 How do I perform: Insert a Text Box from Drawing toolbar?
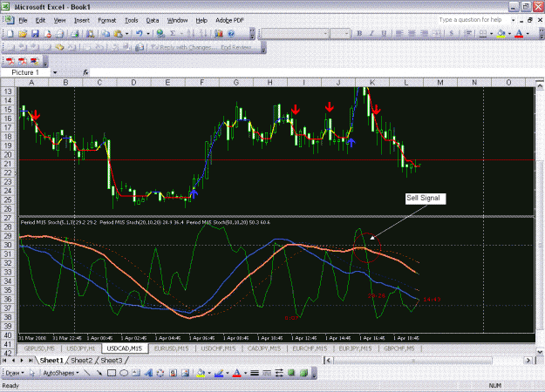(x=136, y=373)
